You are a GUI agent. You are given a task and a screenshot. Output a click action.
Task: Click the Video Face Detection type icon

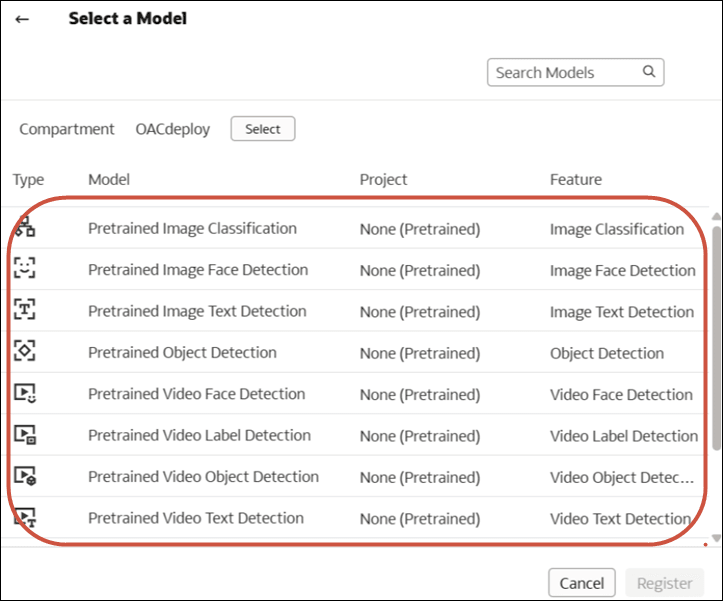25,394
